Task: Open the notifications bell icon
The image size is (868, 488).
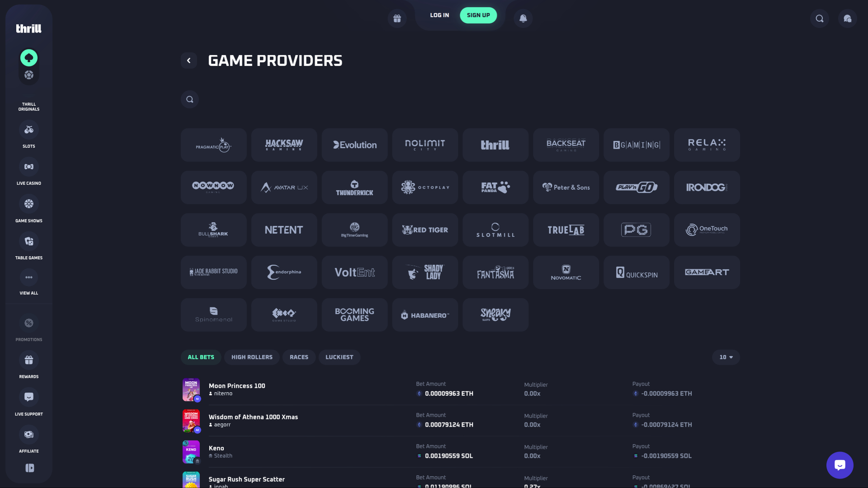Action: click(523, 19)
